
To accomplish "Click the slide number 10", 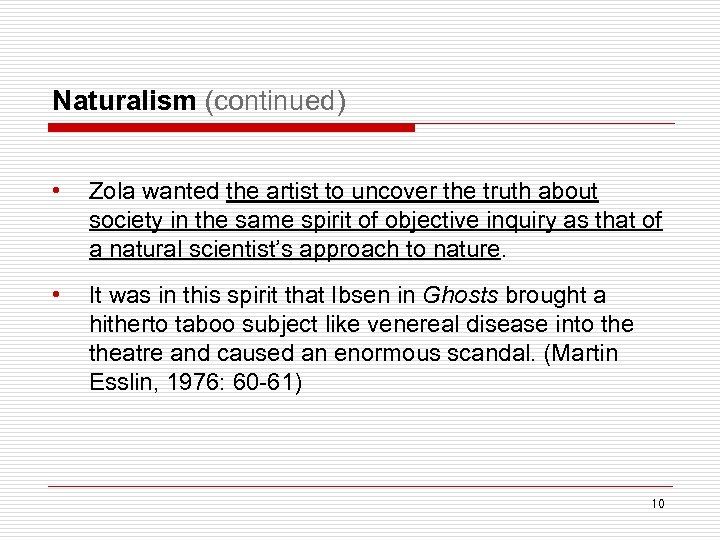I will coord(658,503).
